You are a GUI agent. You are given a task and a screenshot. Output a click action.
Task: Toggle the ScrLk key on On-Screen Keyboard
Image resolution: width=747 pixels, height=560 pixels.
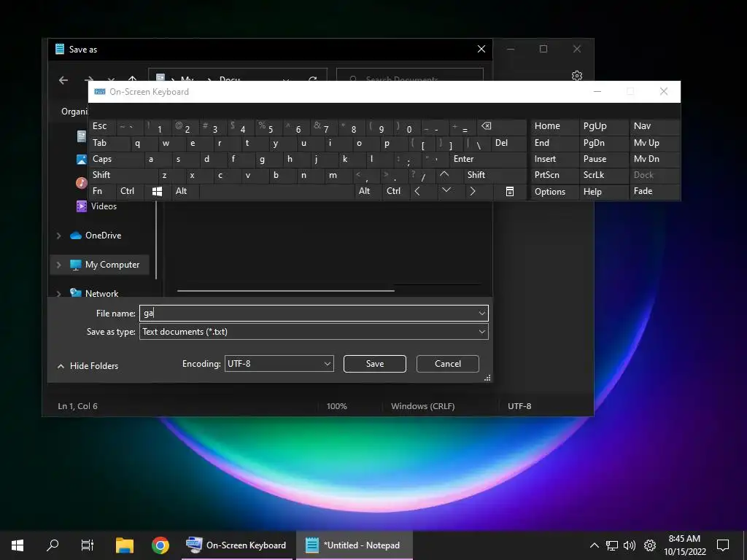[603, 175]
